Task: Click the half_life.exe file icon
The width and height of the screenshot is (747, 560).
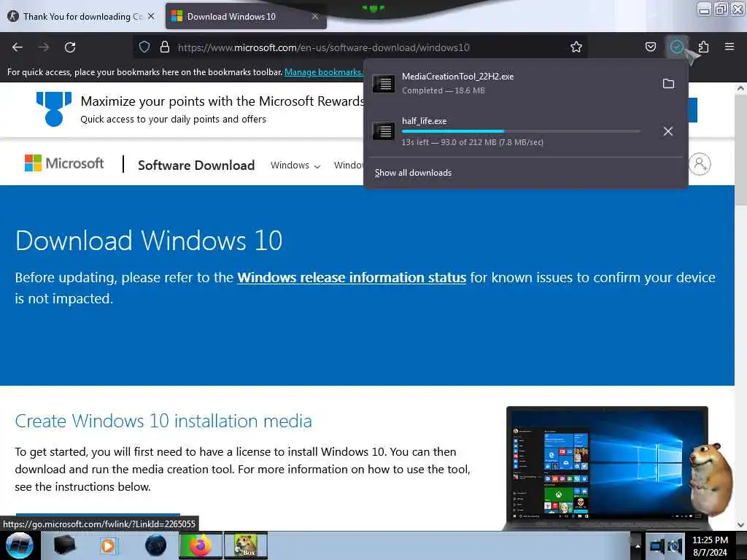Action: point(384,131)
